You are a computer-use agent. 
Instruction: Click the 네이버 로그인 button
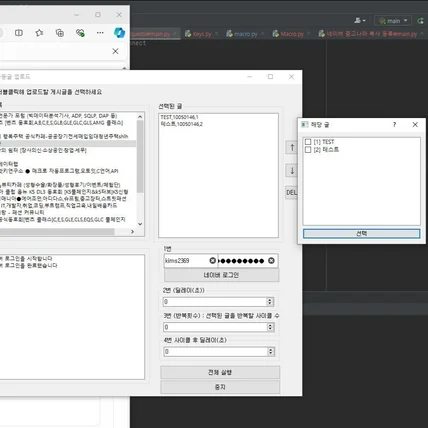point(221,275)
